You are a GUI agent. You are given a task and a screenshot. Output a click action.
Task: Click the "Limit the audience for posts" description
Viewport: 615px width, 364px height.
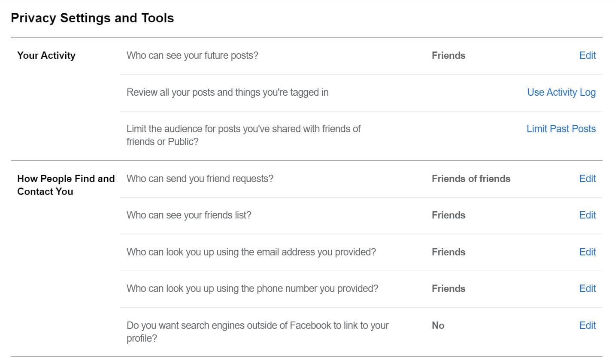click(243, 135)
